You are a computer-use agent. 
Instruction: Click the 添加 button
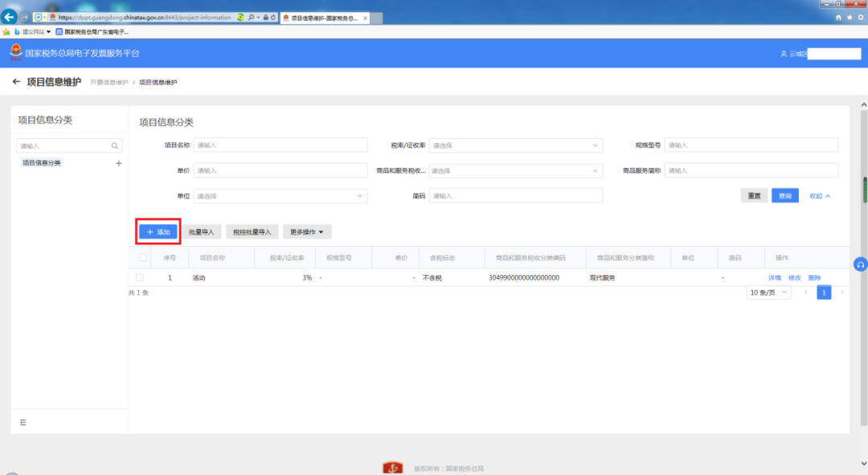click(x=158, y=232)
